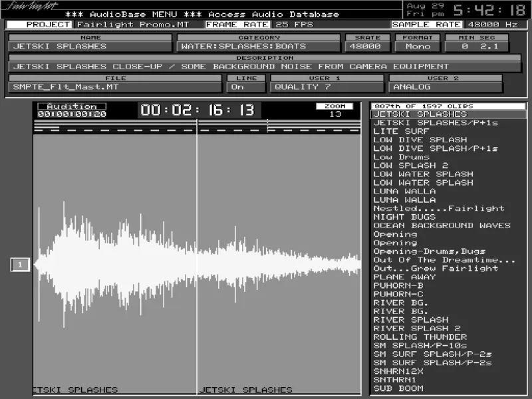Click the Fairlight logo in the top corner
This screenshot has width=532, height=399.
(x=32, y=5)
